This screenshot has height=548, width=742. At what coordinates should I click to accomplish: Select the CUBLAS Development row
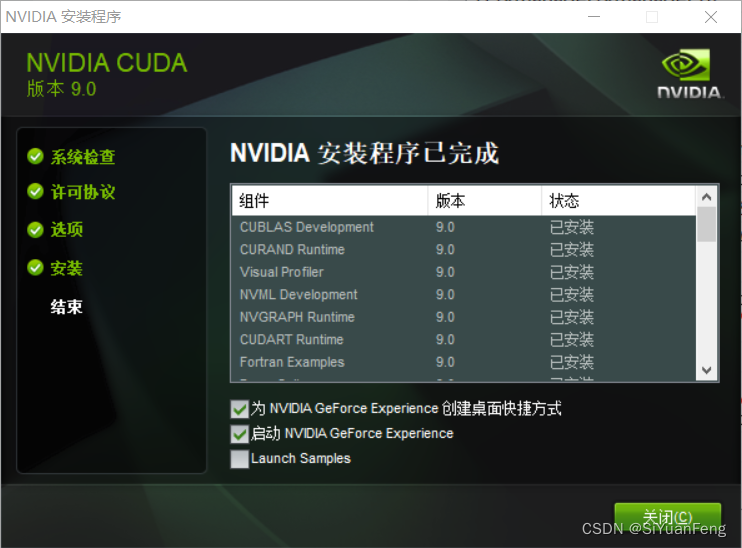pos(464,227)
